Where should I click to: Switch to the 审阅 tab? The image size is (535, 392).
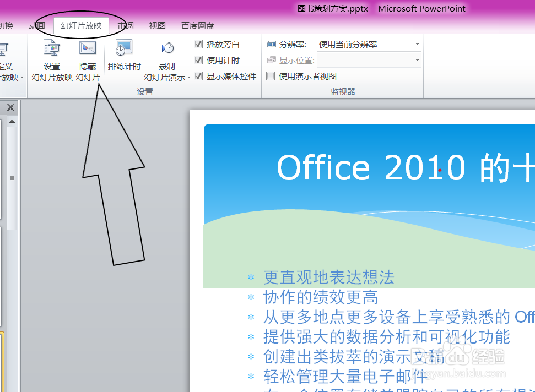126,25
